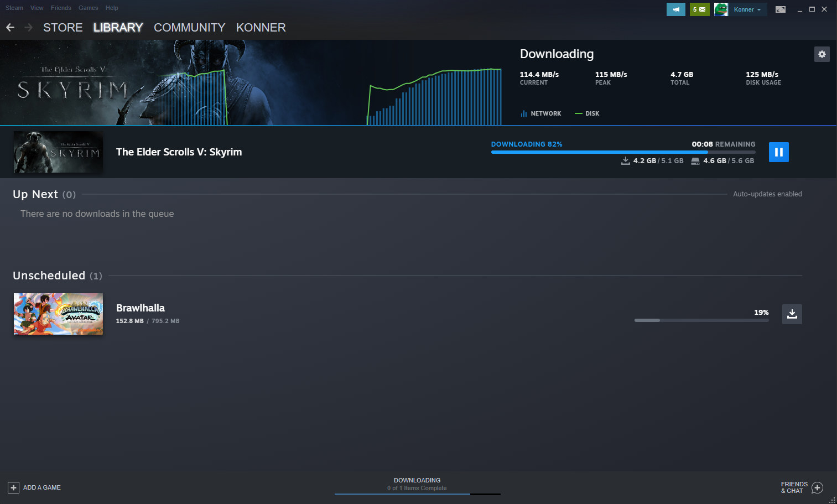Click the 00:08 REMAINING label

pos(724,144)
